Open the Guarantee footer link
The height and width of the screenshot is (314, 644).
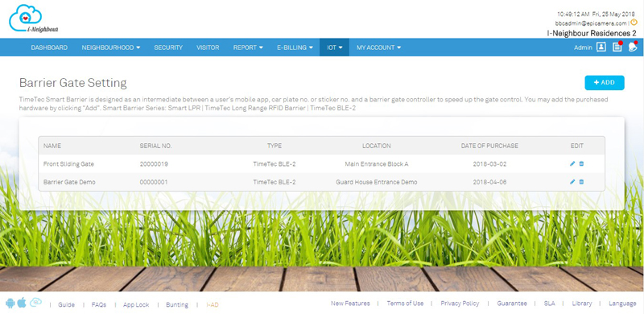(x=512, y=304)
